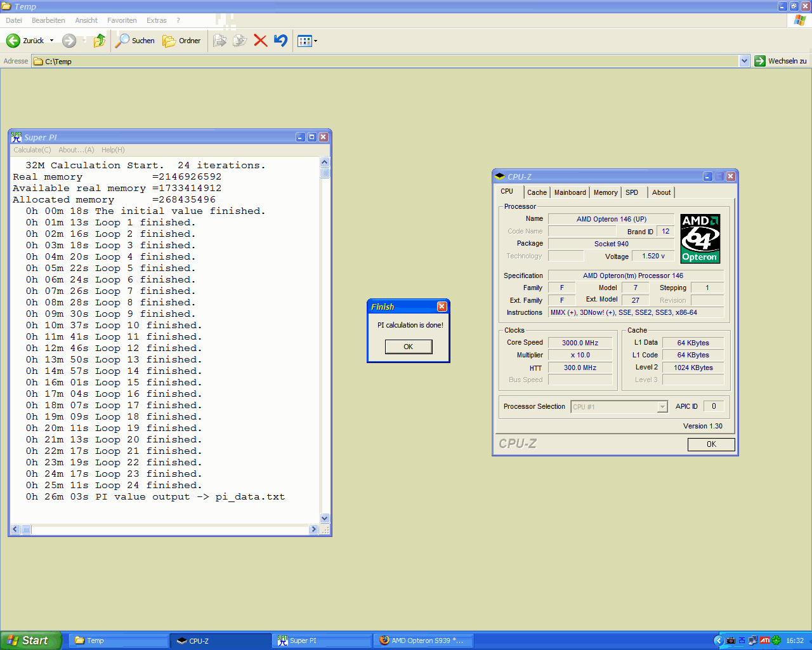The image size is (812, 650).
Task: Switch to Temp taskbar button
Action: (x=118, y=640)
